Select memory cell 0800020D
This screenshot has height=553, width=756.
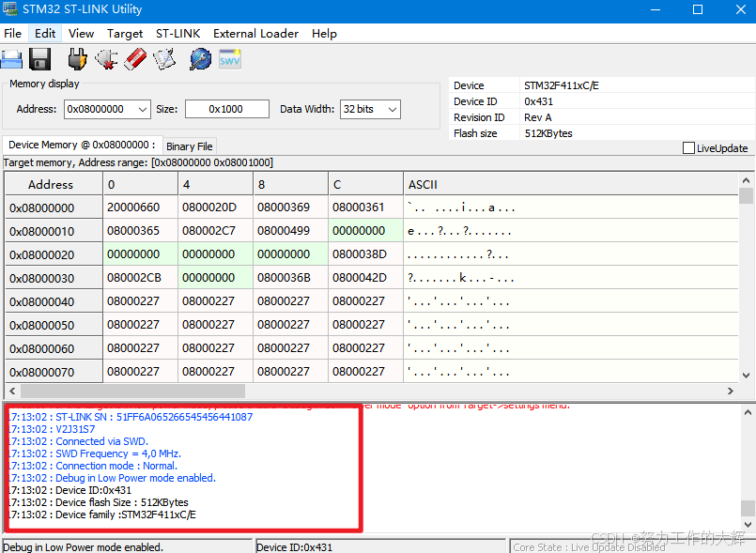point(215,207)
